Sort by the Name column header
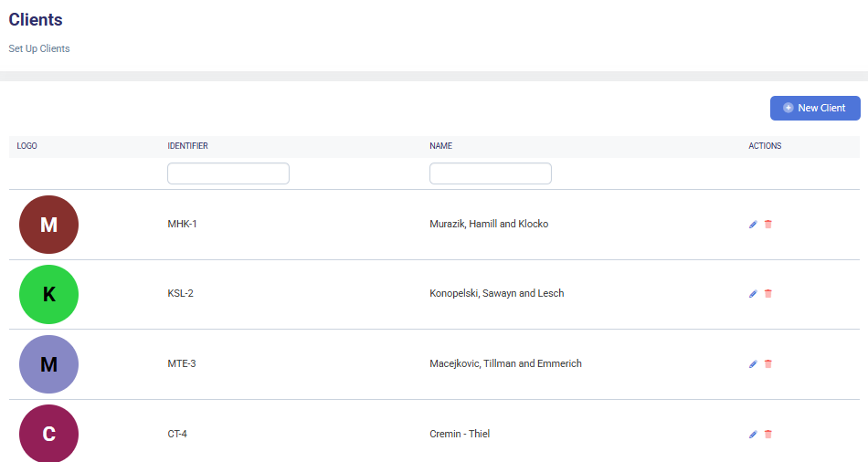The height and width of the screenshot is (462, 868). point(440,146)
